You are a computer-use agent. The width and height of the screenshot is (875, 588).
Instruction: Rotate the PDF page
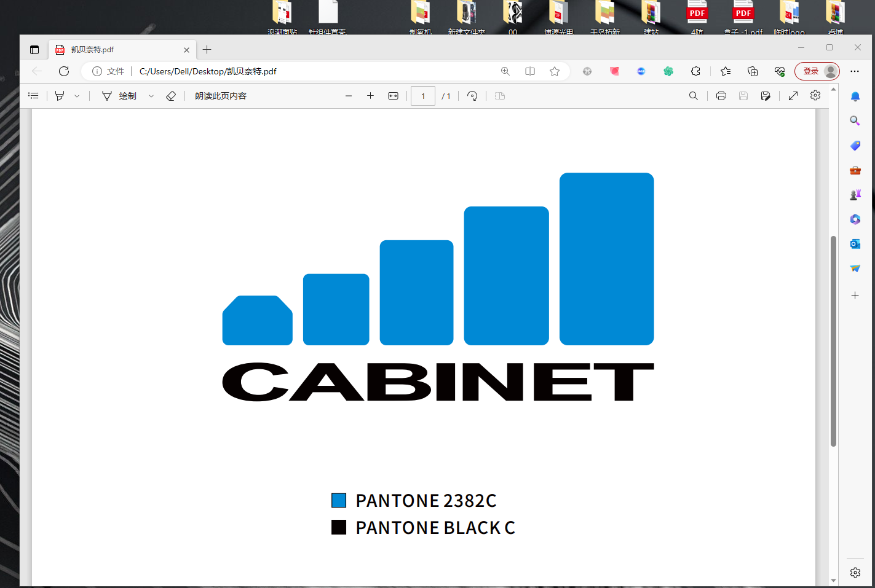click(x=472, y=96)
